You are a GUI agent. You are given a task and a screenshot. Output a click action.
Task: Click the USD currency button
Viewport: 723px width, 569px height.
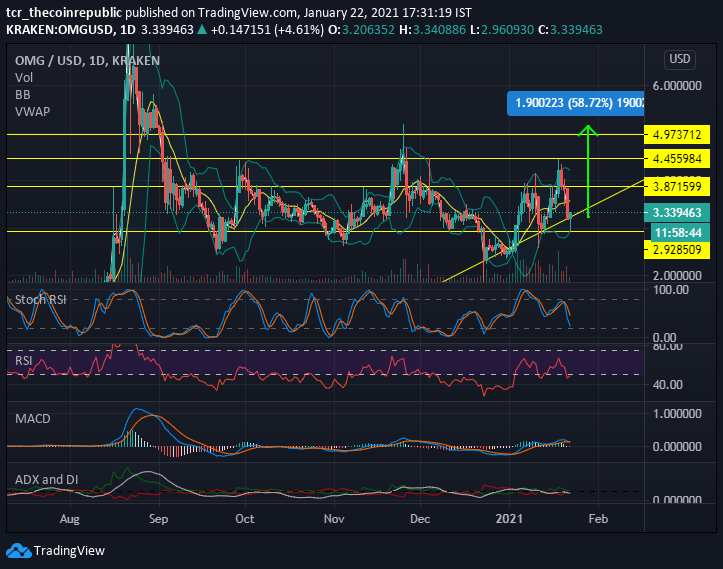click(680, 59)
